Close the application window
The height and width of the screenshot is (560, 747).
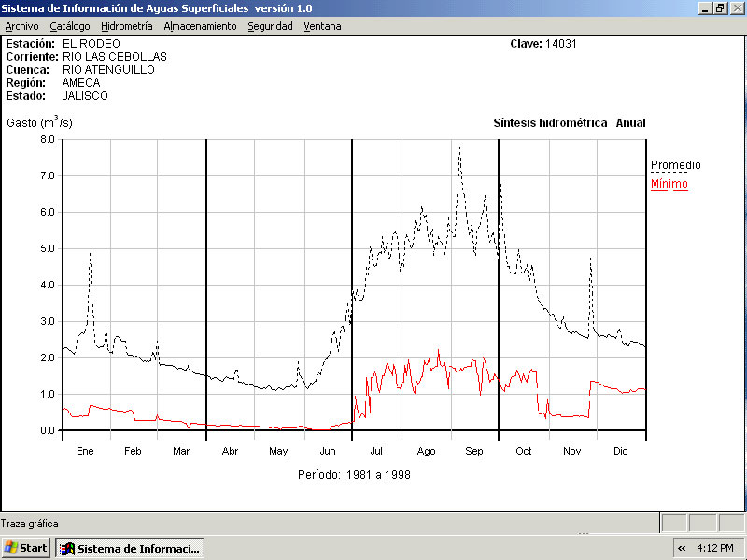[736, 7]
